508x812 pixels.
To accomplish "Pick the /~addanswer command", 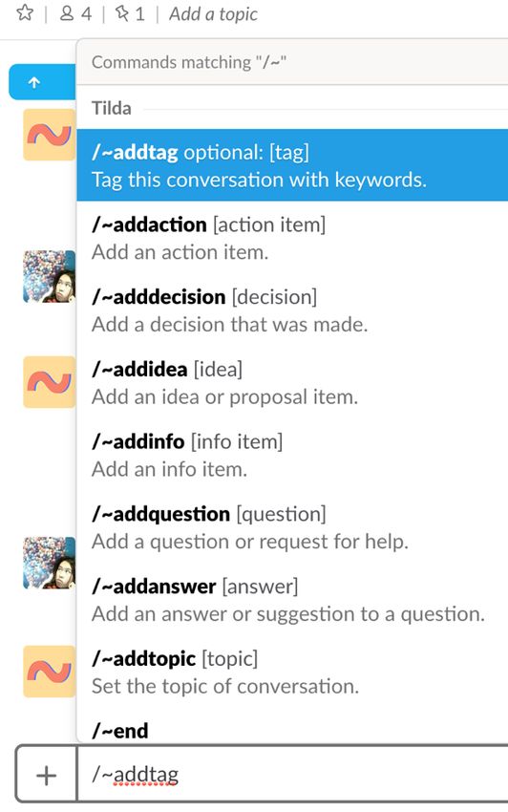I will [x=292, y=600].
